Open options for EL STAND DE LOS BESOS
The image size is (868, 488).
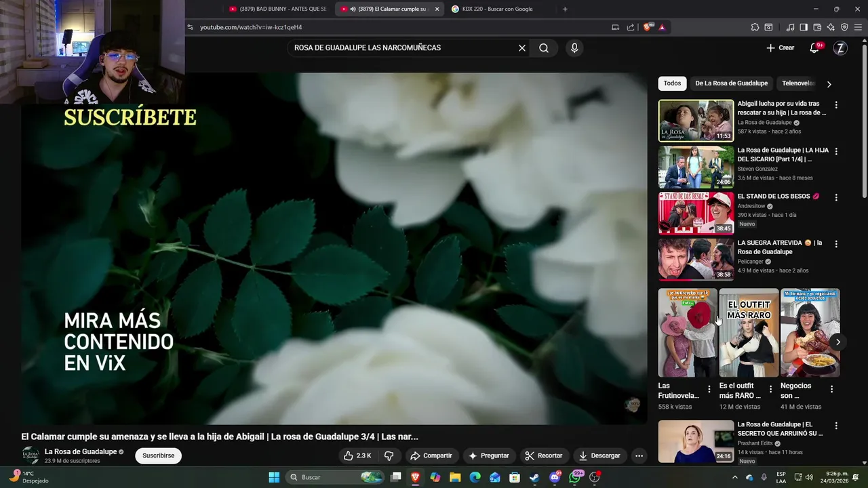coord(836,197)
